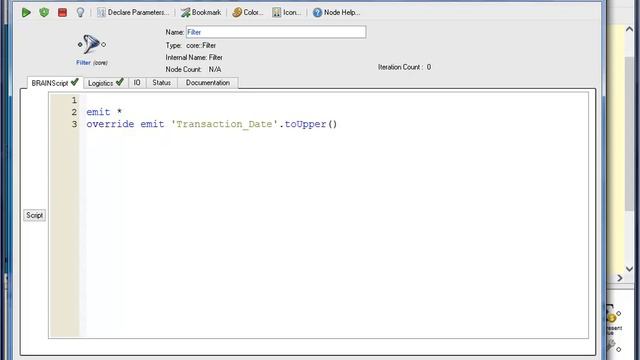
Task: Open the Documentation tab
Action: [208, 83]
